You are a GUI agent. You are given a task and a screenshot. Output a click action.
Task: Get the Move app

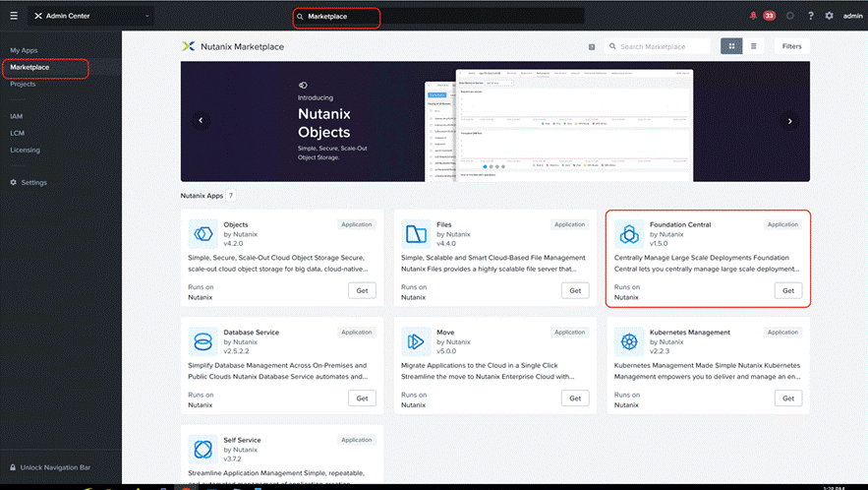pyautogui.click(x=575, y=398)
